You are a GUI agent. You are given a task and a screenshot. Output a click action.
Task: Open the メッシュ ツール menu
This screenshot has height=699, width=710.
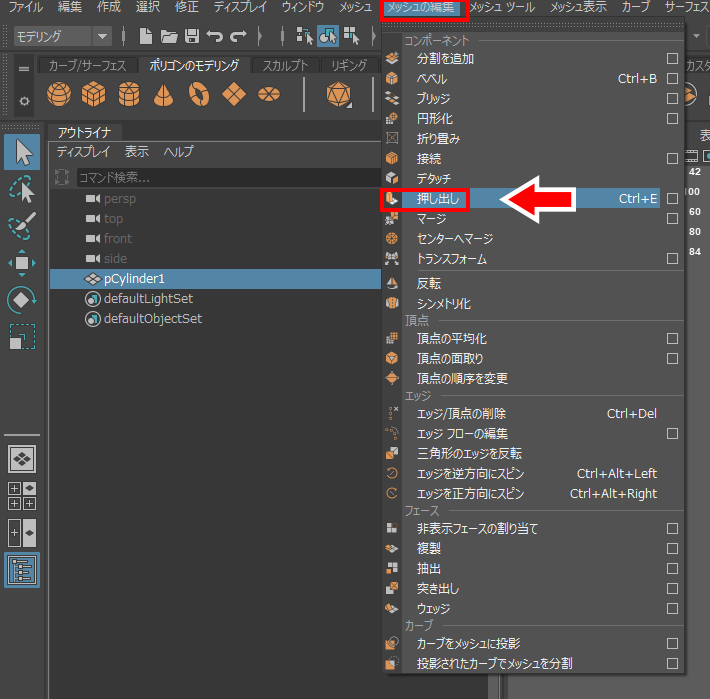pos(502,8)
